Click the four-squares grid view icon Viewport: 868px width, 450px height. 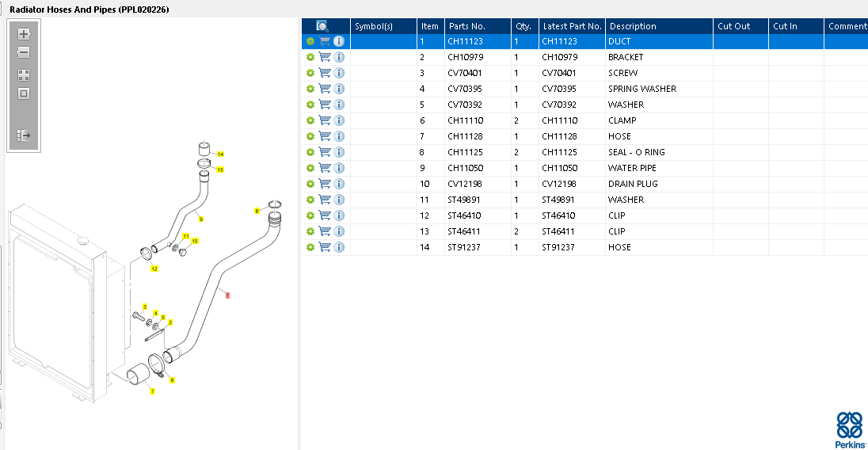point(24,75)
